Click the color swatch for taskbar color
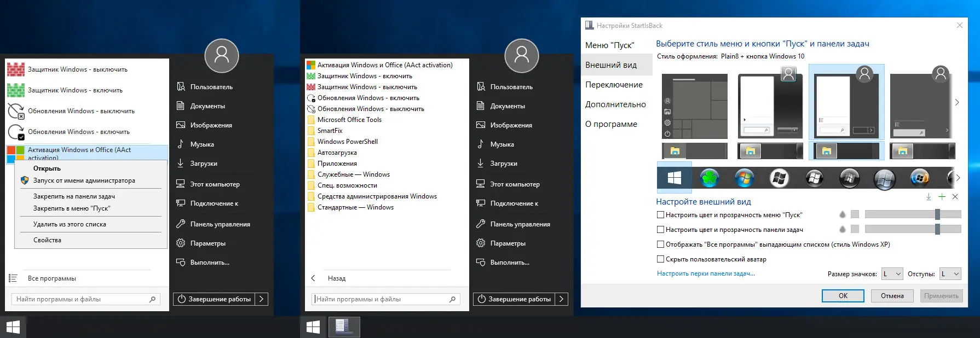The image size is (980, 338). 855,229
